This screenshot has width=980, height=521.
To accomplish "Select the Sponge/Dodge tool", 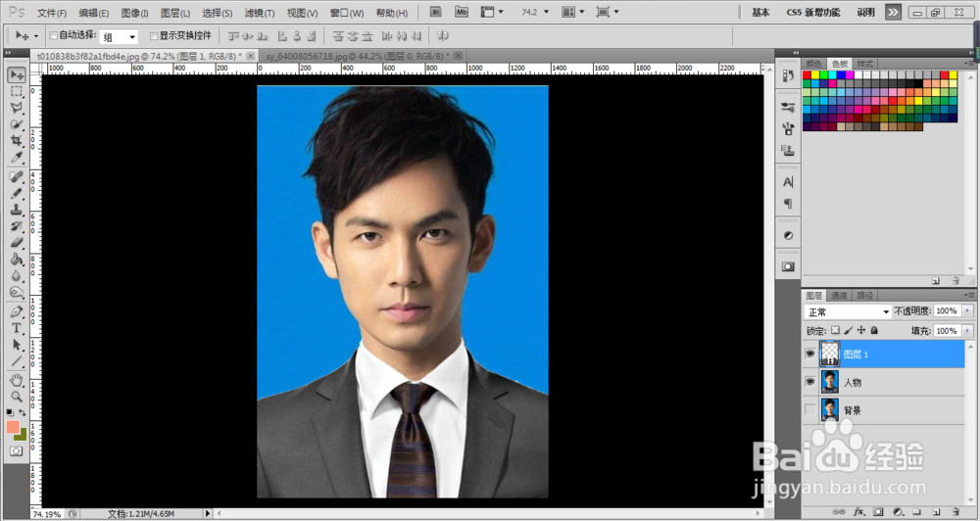I will (17, 291).
